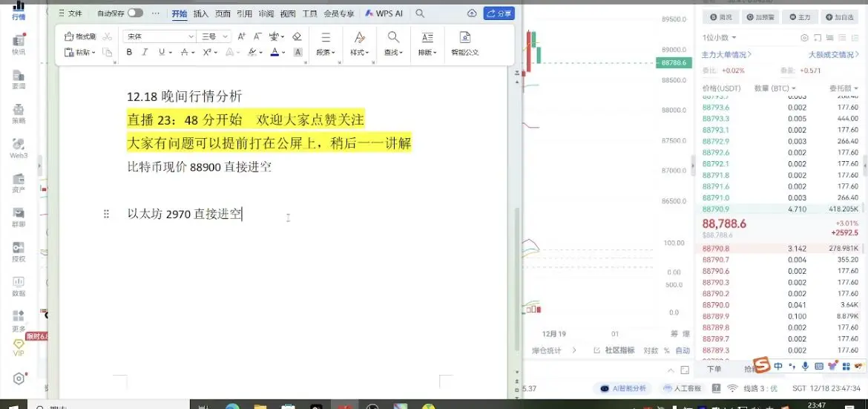Click the Bold B icon

click(x=129, y=52)
